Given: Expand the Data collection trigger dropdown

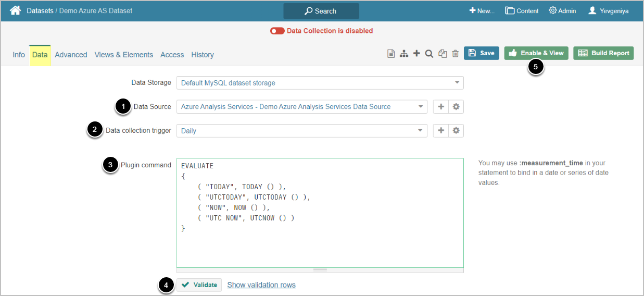Looking at the screenshot, I should coord(302,131).
